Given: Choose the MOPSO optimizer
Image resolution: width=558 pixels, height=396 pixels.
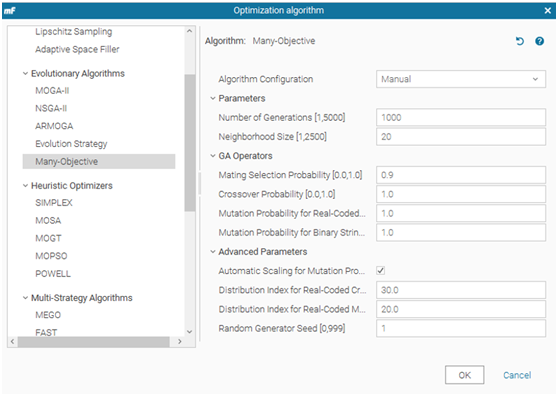Looking at the screenshot, I should [x=51, y=256].
